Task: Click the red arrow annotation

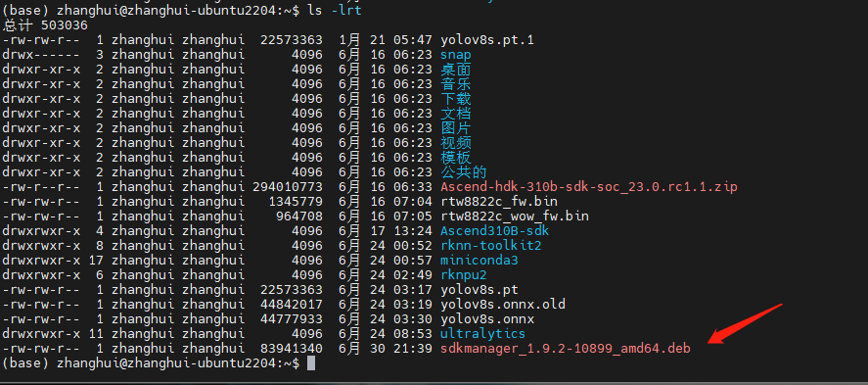Action: tap(745, 323)
